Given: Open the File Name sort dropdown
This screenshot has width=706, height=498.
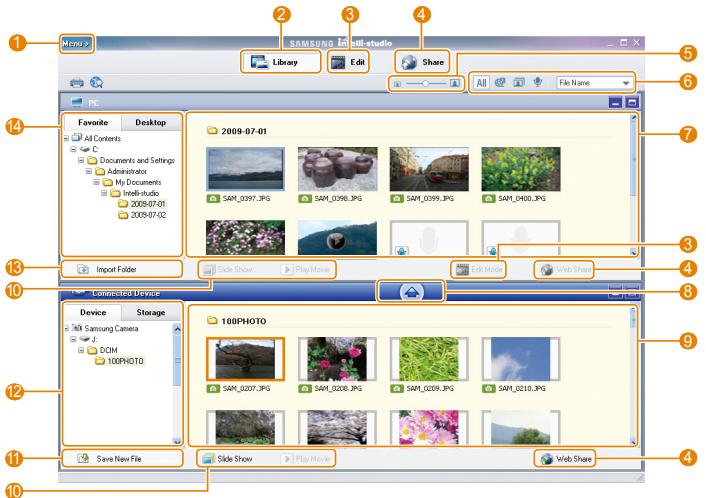Looking at the screenshot, I should (x=594, y=83).
